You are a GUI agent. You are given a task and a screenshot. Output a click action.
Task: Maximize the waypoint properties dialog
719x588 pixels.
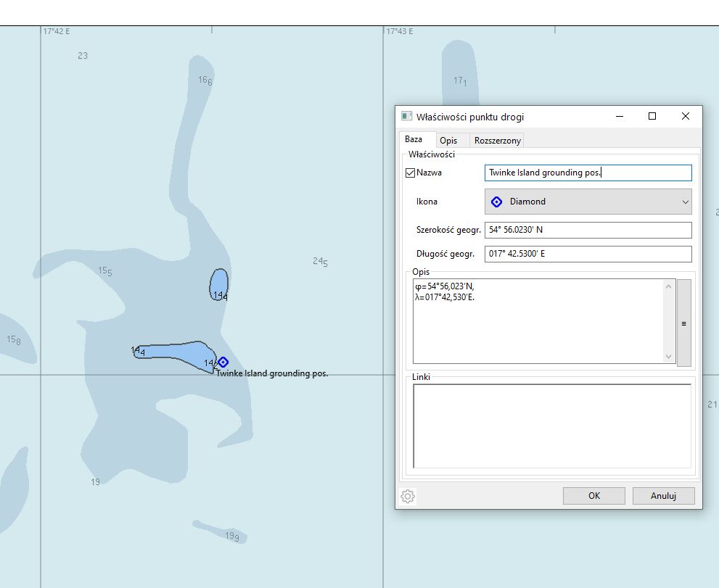click(652, 117)
